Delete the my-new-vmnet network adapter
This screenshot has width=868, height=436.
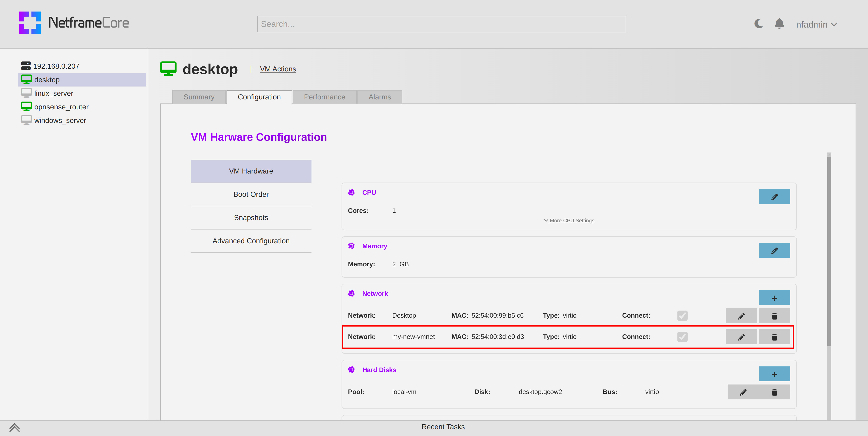tap(774, 337)
